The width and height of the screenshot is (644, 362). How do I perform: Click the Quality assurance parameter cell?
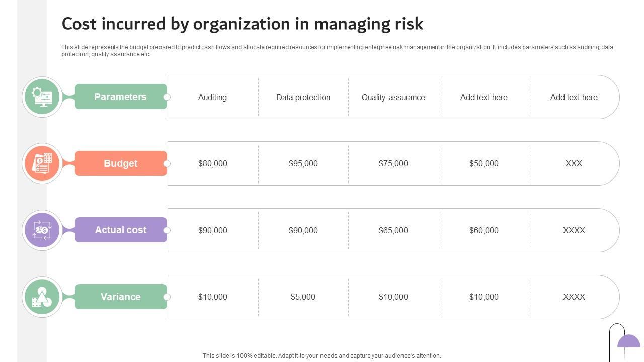(393, 97)
